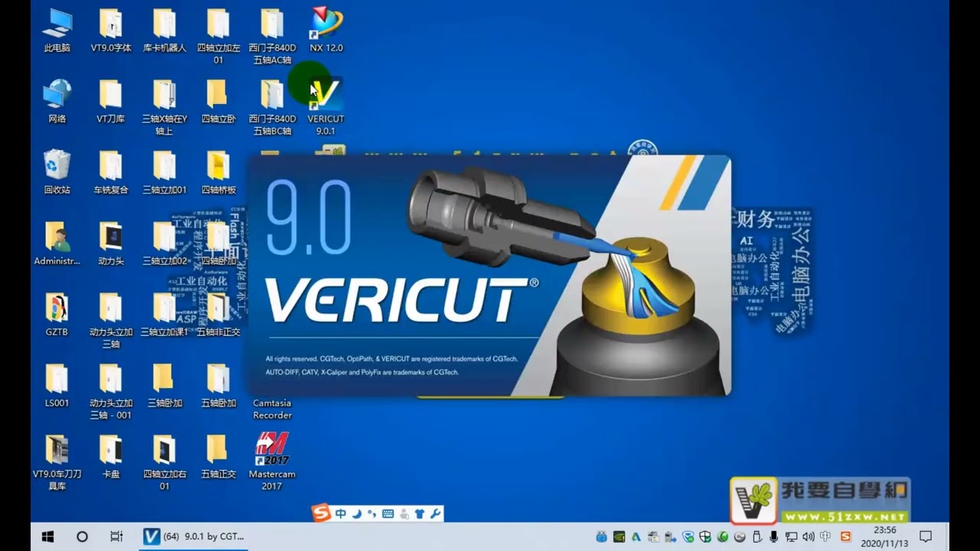Select the Administrator user folder icon
The height and width of the screenshot is (551, 980).
pos(57,243)
